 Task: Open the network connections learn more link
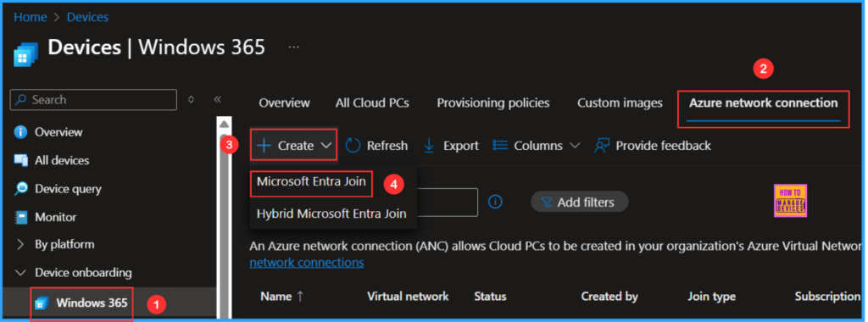click(x=307, y=262)
